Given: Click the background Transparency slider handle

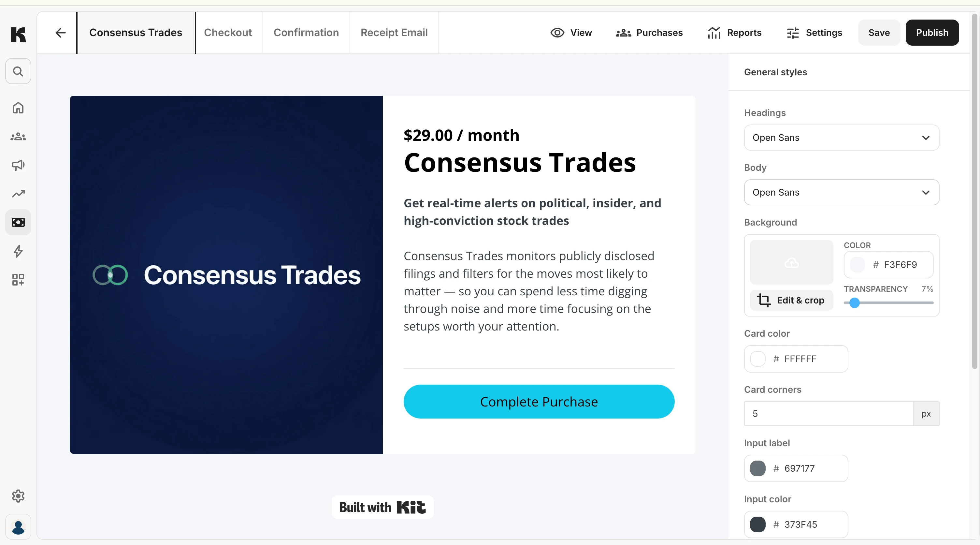Looking at the screenshot, I should tap(855, 303).
